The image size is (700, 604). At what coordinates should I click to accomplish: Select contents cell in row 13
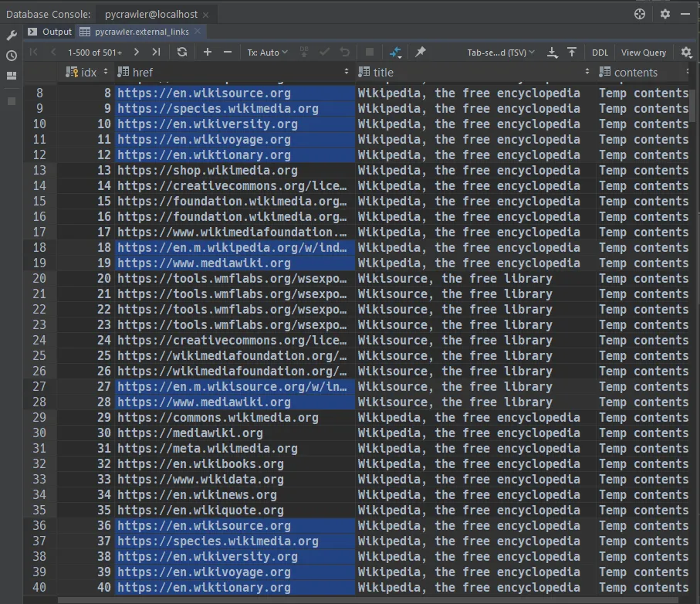pos(644,170)
